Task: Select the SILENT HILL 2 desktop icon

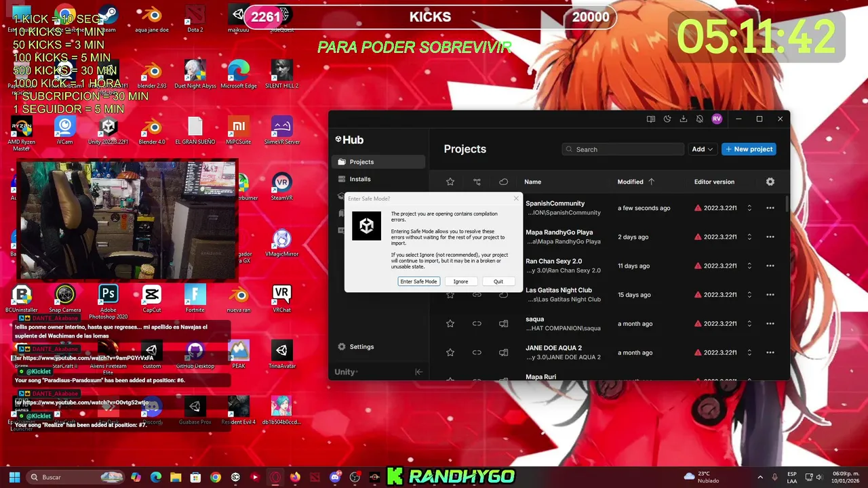Action: coord(282,75)
